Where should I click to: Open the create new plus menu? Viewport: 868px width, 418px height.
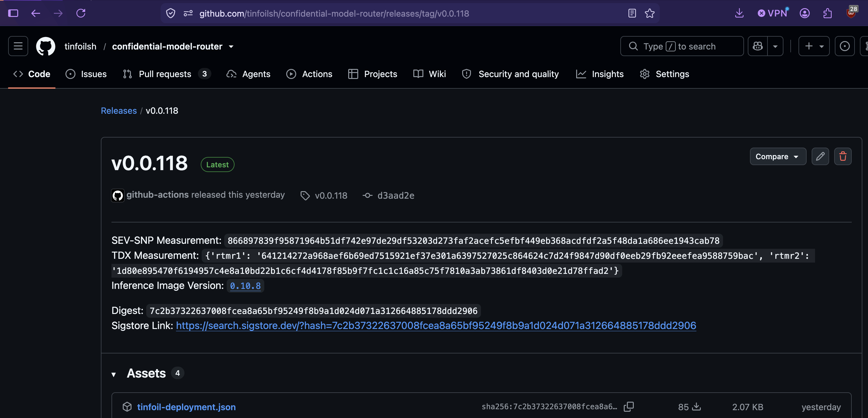[814, 46]
